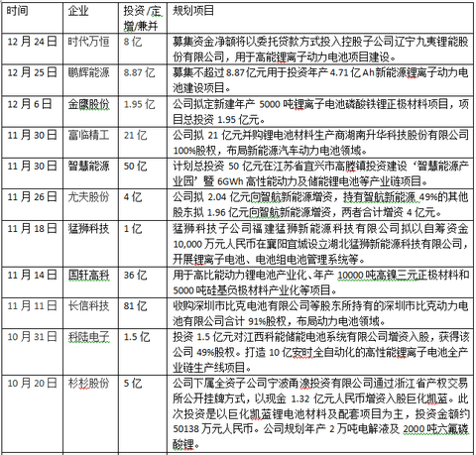Click the 时代万恒 project description about 辽宁九夷锂能
The width and height of the screenshot is (476, 455).
coord(320,50)
